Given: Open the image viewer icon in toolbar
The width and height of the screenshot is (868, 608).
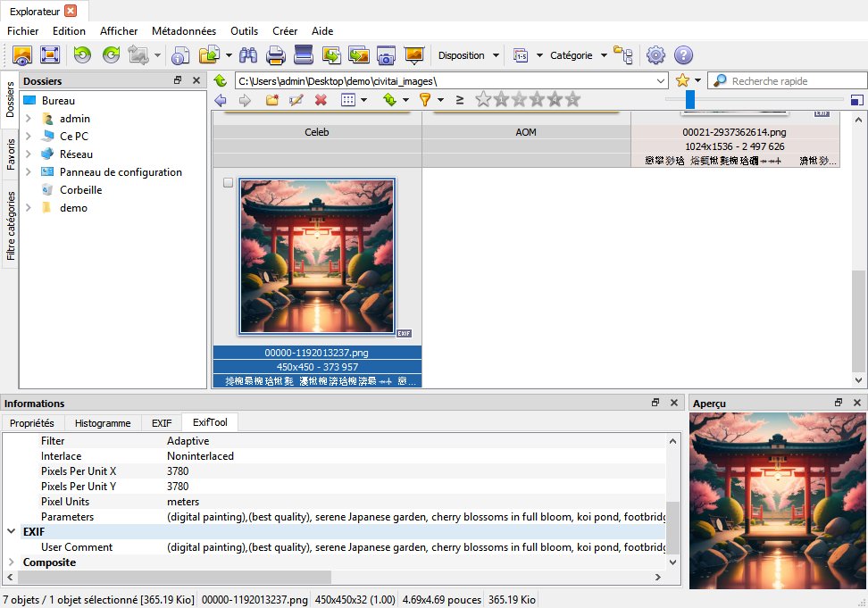Looking at the screenshot, I should (22, 55).
